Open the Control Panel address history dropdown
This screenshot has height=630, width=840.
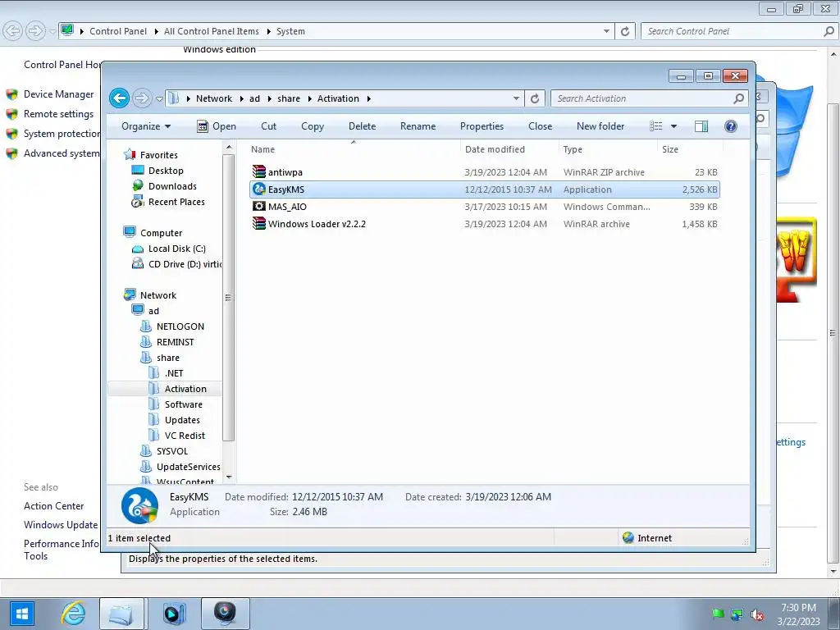pyautogui.click(x=606, y=31)
